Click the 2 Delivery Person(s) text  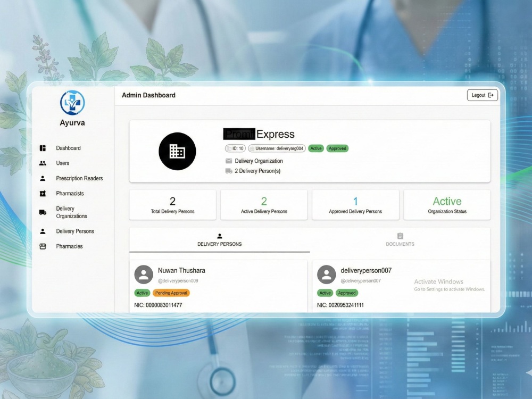pyautogui.click(x=257, y=171)
